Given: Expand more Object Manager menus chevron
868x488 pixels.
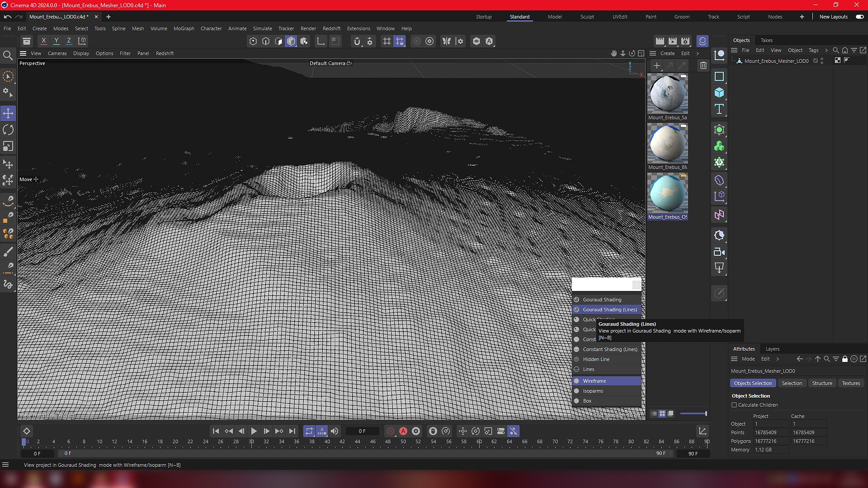Looking at the screenshot, I should click(826, 50).
